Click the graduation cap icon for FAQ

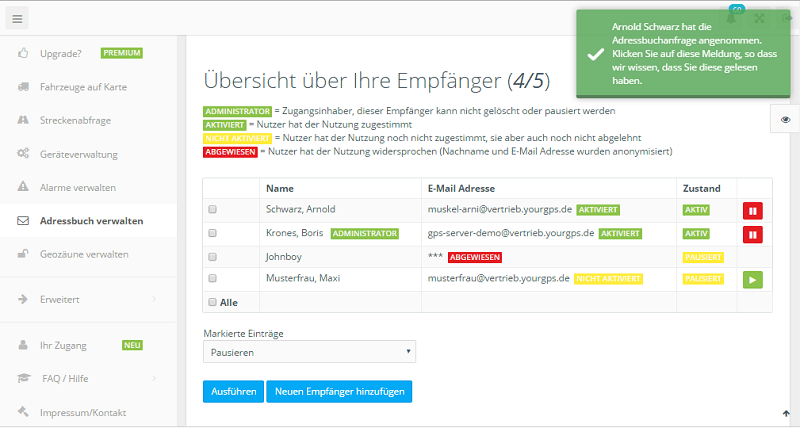coord(24,379)
